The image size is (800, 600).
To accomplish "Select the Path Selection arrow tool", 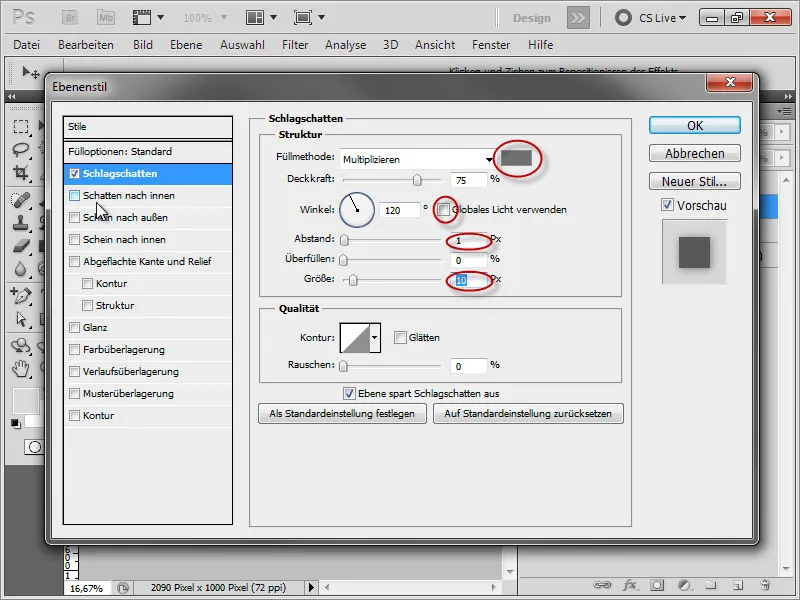I will tap(21, 319).
